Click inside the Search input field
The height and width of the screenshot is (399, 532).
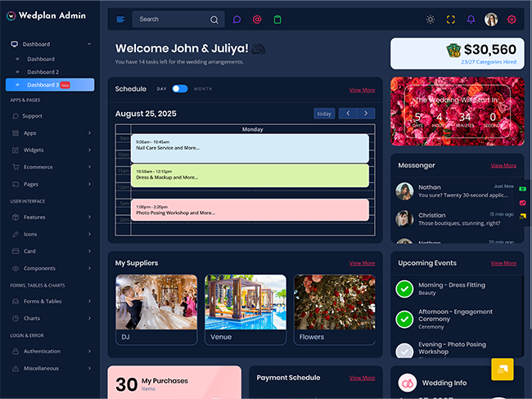tap(170, 20)
